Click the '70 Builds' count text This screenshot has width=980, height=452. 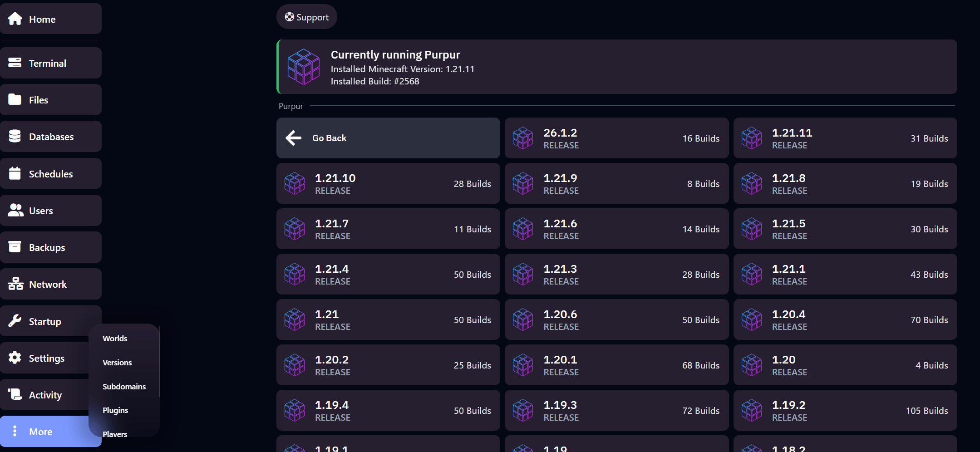[929, 320]
